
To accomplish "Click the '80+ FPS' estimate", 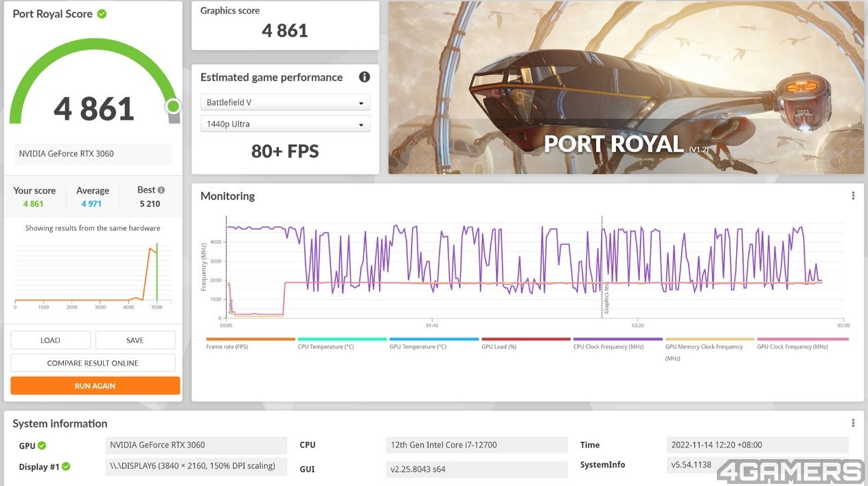I will (x=285, y=151).
